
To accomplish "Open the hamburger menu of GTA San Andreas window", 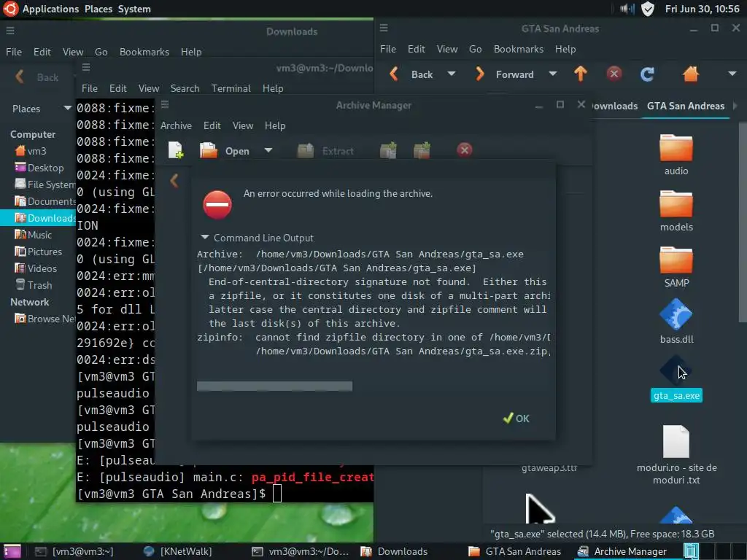I will click(384, 28).
